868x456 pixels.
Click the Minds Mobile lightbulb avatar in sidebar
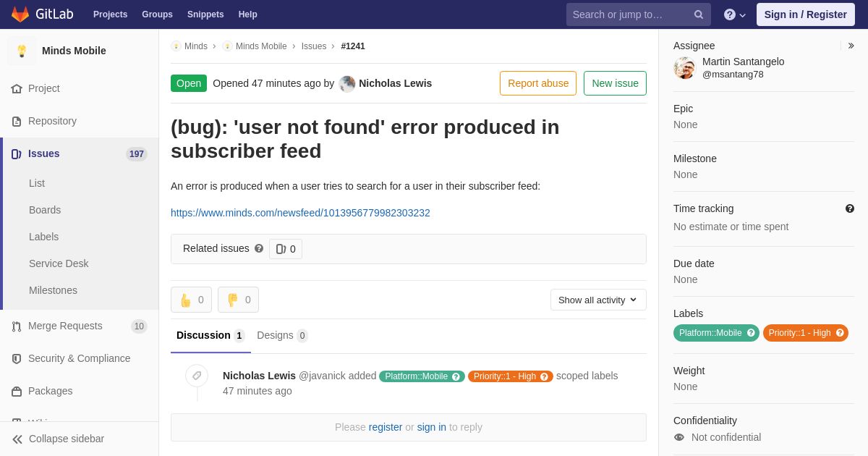(x=22, y=51)
